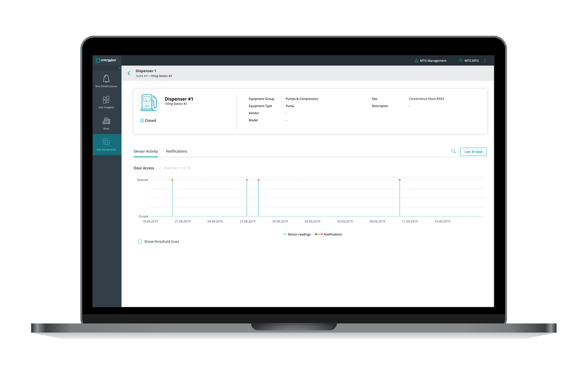Open Site Notifications via the bell icon
This screenshot has width=588, height=378.
(106, 78)
